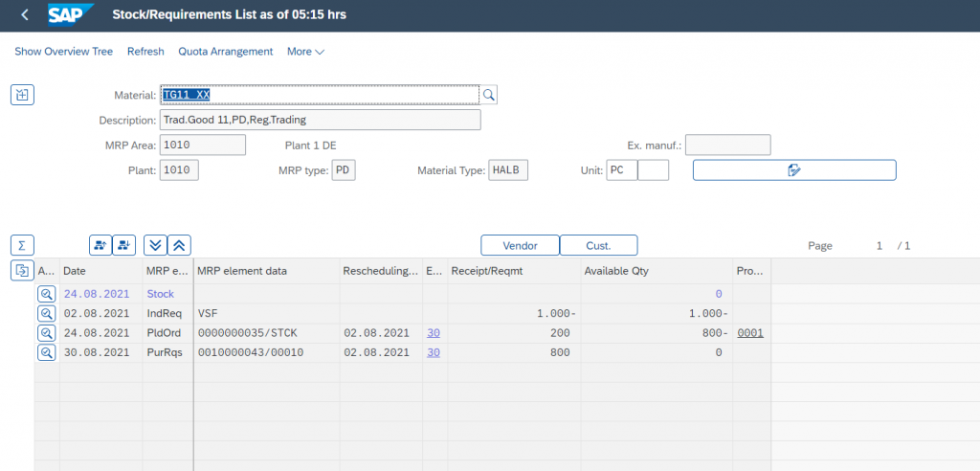This screenshot has height=471, width=980.
Task: Click the 'PurRqs' cell
Action: tap(167, 353)
